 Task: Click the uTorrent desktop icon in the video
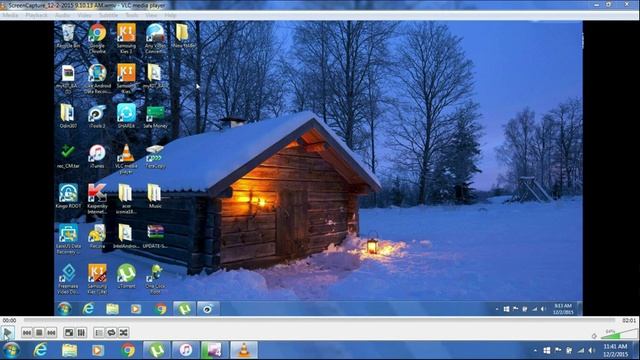point(126,276)
